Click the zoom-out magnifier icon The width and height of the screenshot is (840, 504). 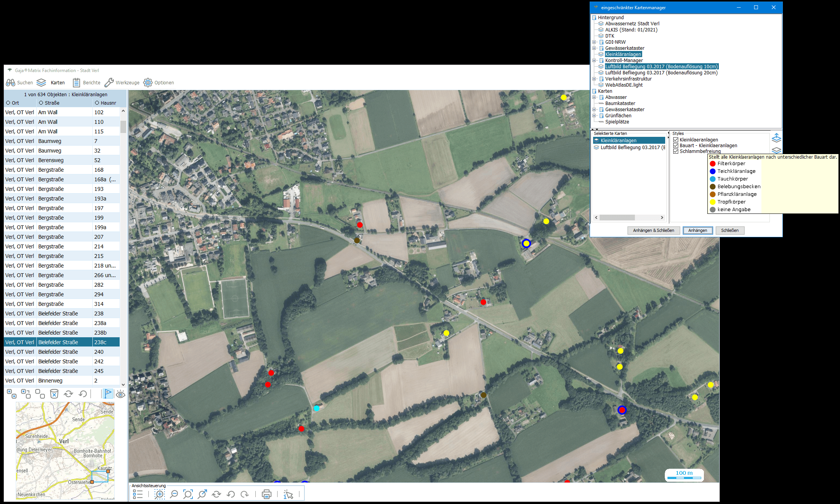[174, 494]
